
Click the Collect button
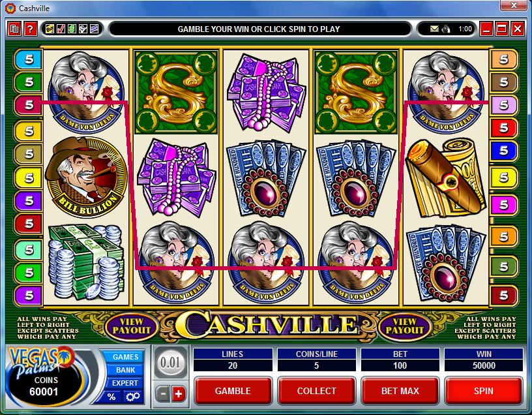[317, 391]
